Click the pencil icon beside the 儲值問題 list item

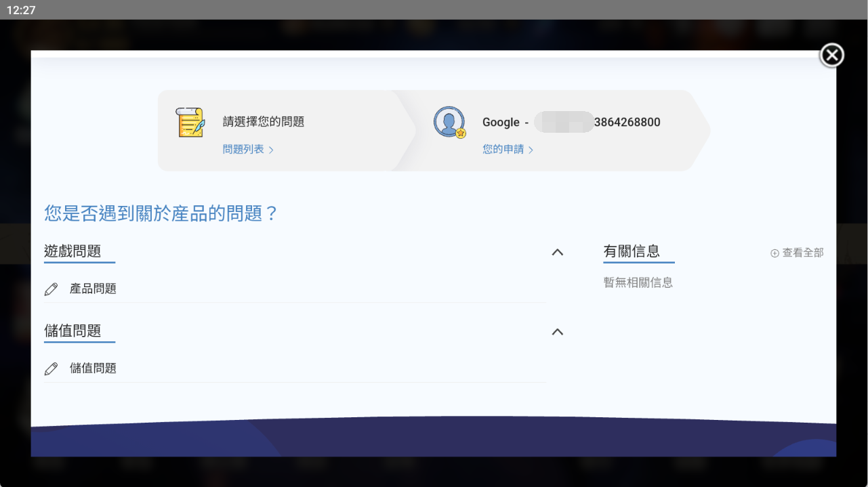pyautogui.click(x=51, y=369)
